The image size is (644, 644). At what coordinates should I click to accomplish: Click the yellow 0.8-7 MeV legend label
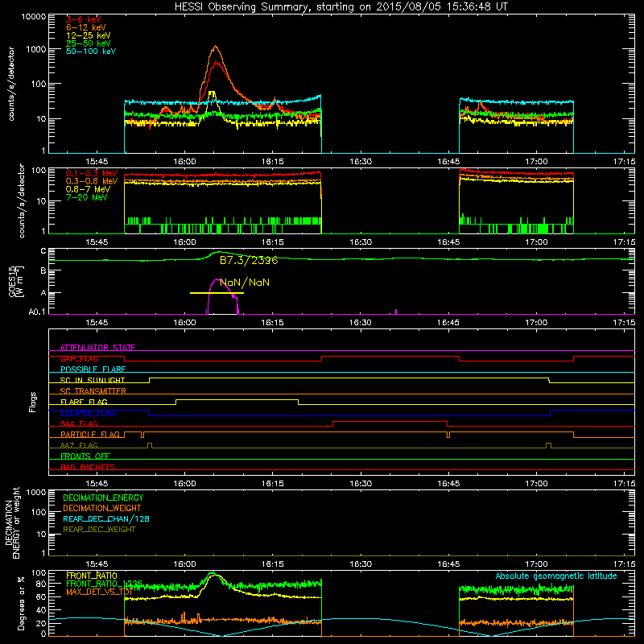tap(88, 189)
